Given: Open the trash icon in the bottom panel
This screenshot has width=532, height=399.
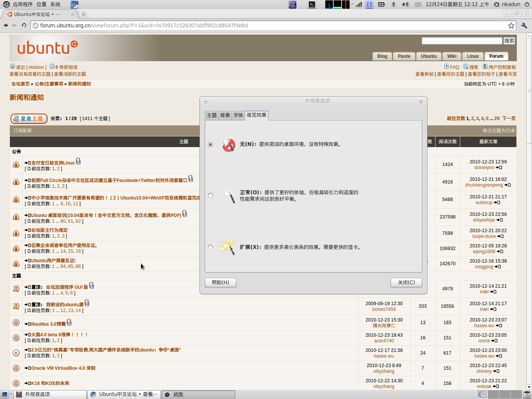Looking at the screenshot, I should pos(527,394).
